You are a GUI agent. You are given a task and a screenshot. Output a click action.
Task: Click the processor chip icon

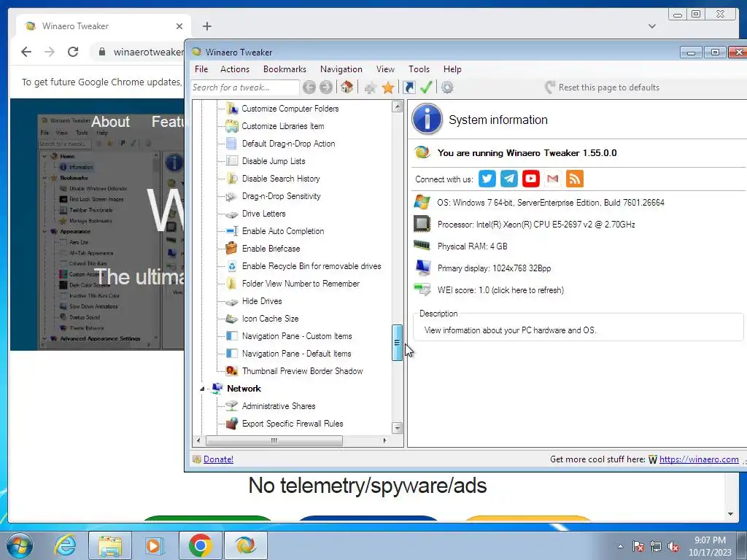pyautogui.click(x=422, y=224)
